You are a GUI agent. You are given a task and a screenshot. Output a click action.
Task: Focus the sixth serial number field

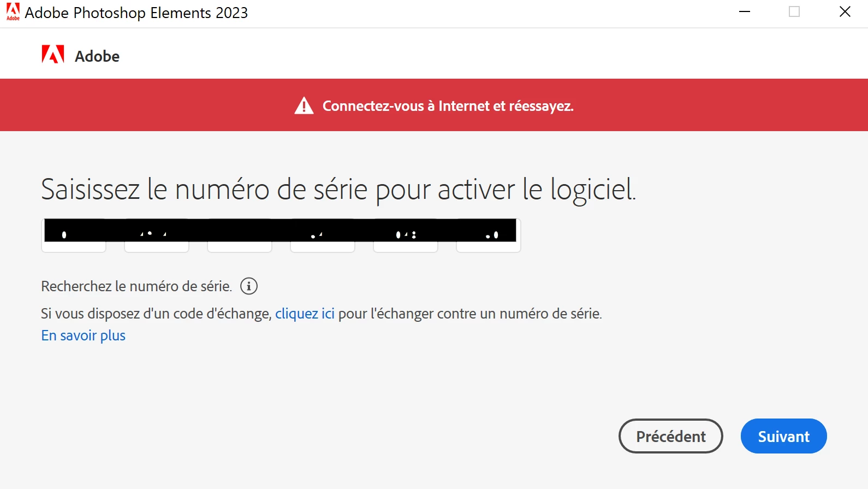[489, 235]
